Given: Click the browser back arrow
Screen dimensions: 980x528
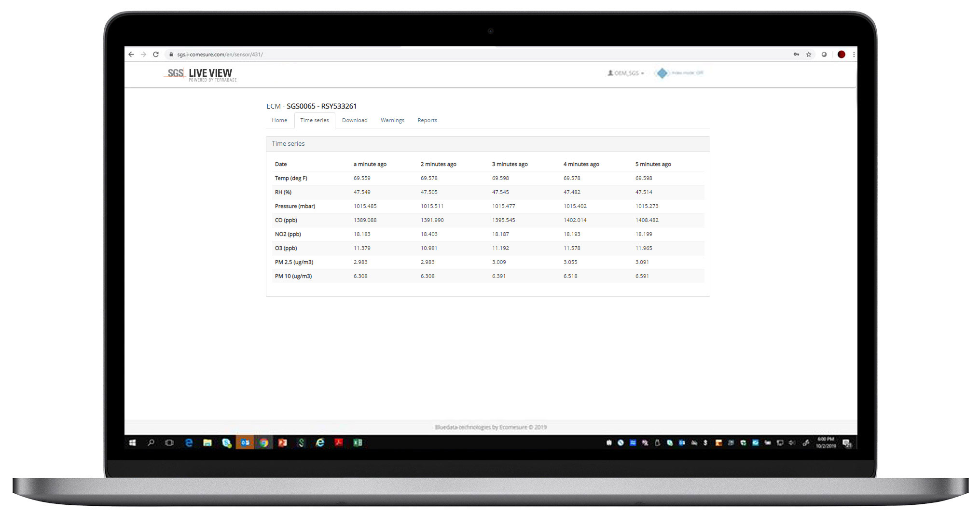Looking at the screenshot, I should [131, 55].
